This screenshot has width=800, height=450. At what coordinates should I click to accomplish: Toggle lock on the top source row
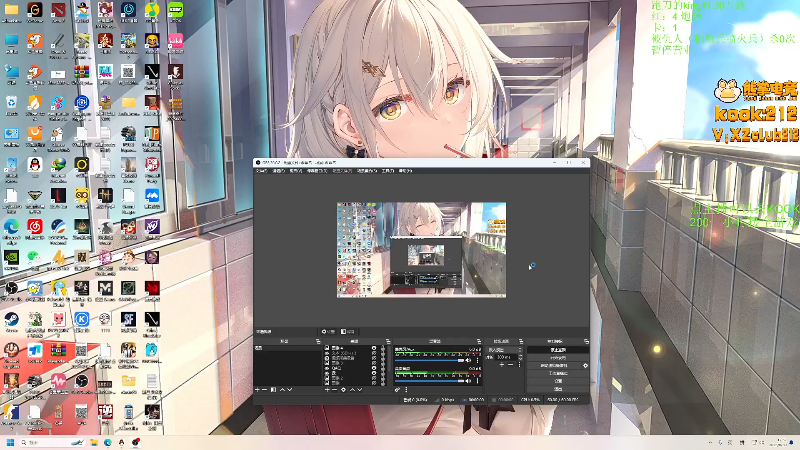coord(383,348)
